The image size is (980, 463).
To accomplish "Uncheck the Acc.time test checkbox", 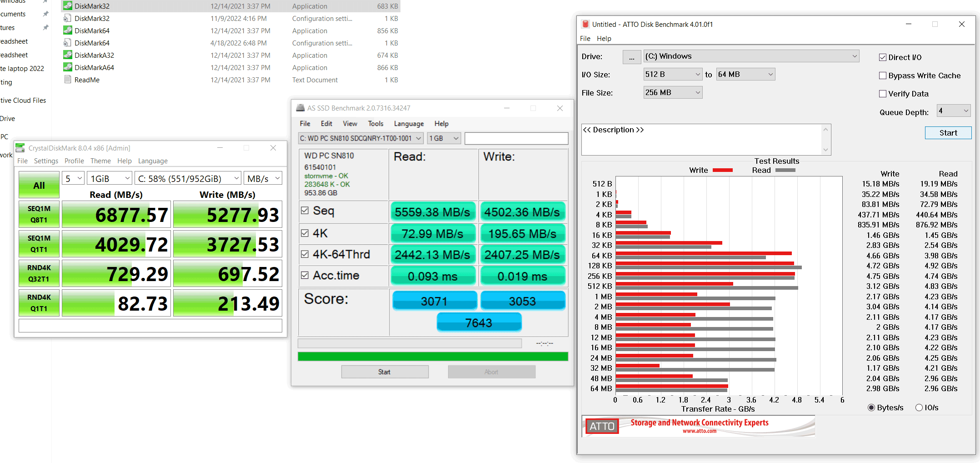I will (305, 275).
